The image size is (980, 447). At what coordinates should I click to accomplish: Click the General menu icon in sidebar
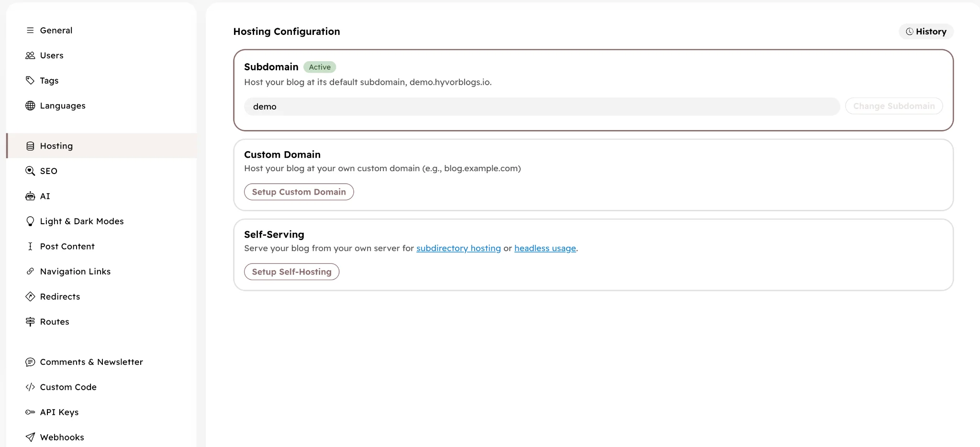click(30, 30)
